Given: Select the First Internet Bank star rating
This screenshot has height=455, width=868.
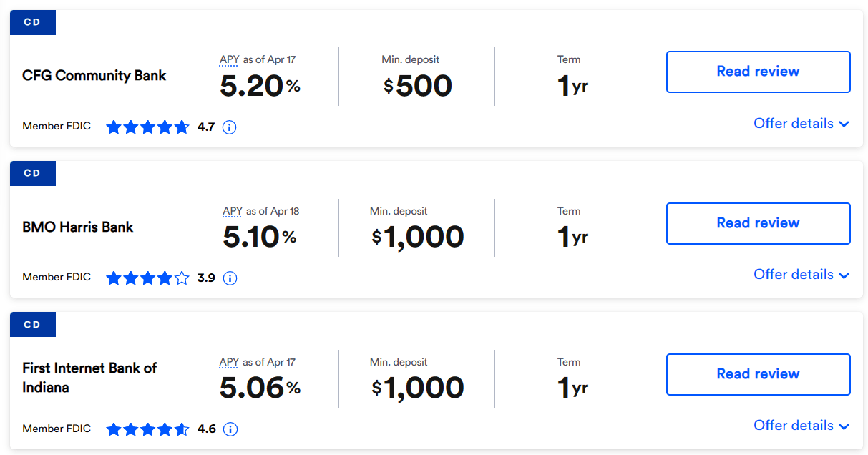Looking at the screenshot, I should tap(147, 429).
